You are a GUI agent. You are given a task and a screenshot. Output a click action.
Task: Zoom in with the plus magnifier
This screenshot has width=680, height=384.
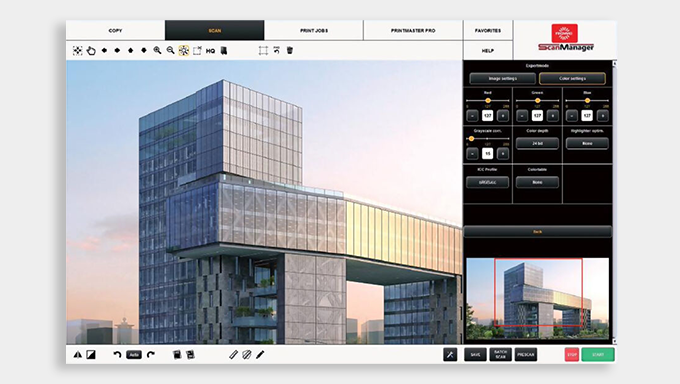pos(157,51)
